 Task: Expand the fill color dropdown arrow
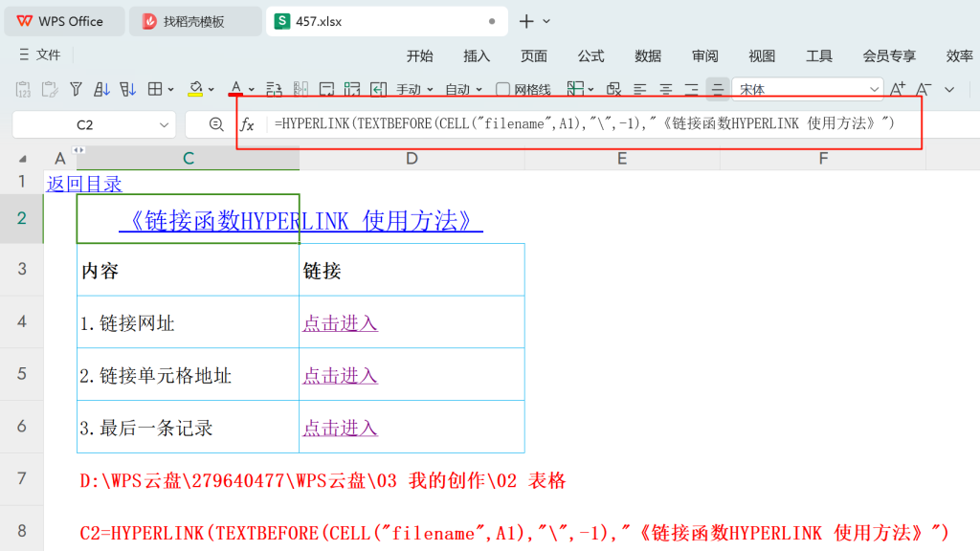pyautogui.click(x=212, y=90)
